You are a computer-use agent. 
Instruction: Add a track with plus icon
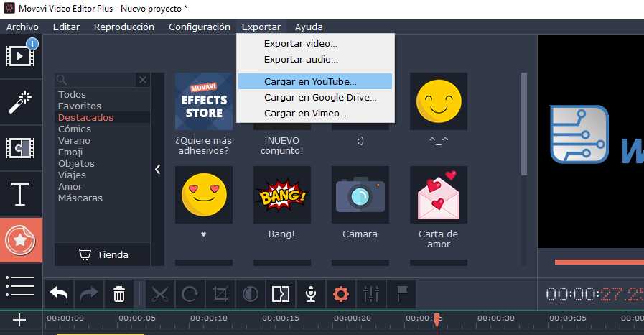coord(19,320)
